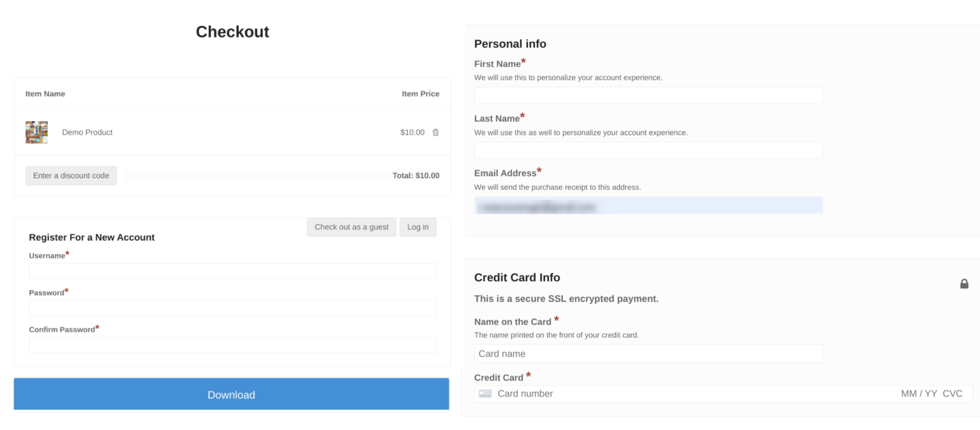Image resolution: width=980 pixels, height=430 pixels.
Task: Click the CVC entry area
Action: [x=953, y=393]
